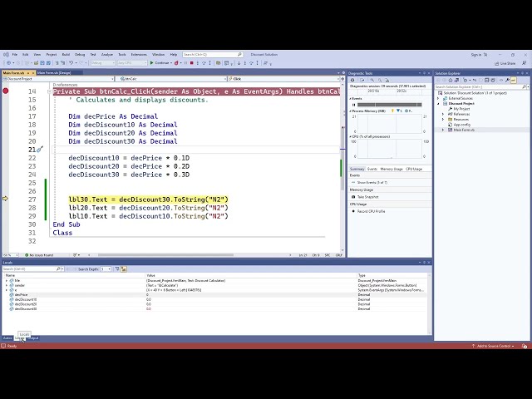Open the btnCalc object dropdown
The image size is (532, 399).
[x=171, y=79]
